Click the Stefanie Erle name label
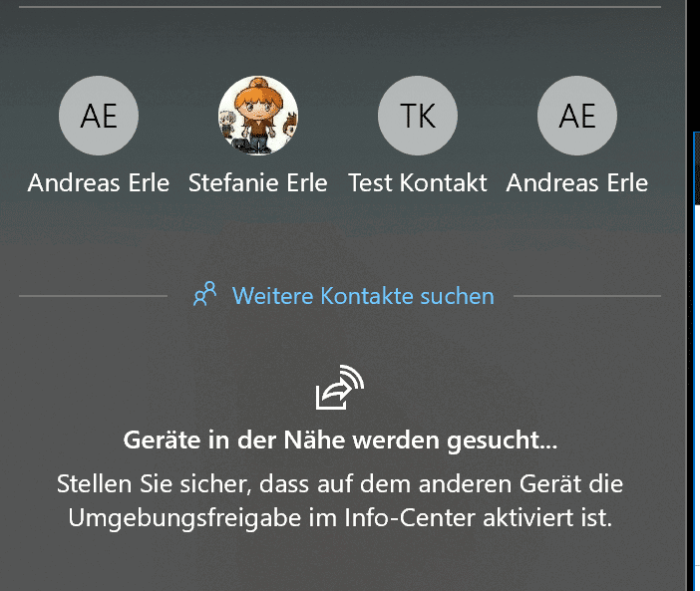The image size is (700, 591). pos(258,182)
